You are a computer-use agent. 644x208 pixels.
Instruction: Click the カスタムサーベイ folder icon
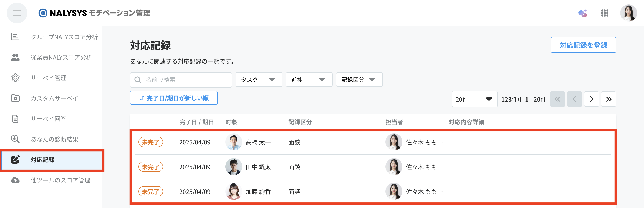[x=15, y=98]
